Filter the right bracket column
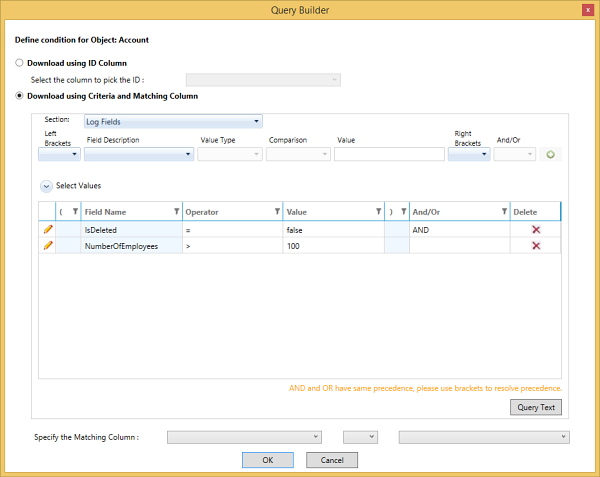The width and height of the screenshot is (600, 477). pyautogui.click(x=403, y=212)
